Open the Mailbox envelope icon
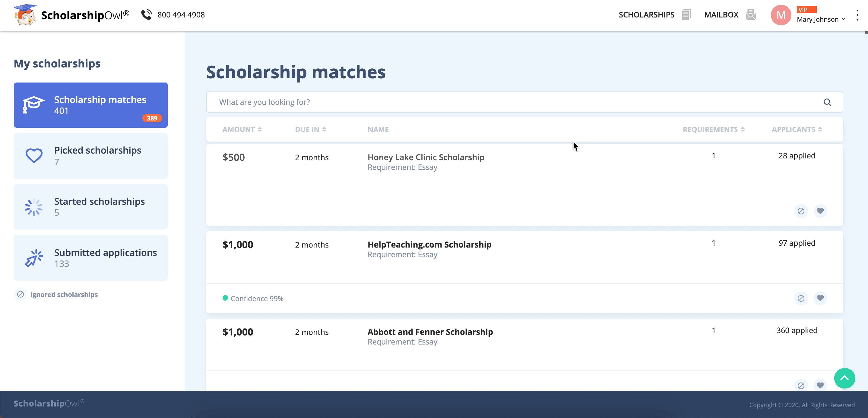 click(751, 14)
